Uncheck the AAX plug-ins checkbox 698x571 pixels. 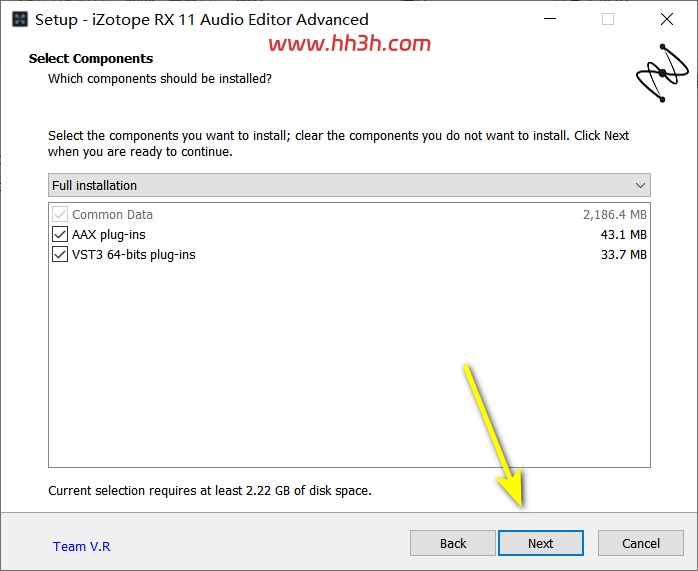coord(60,235)
